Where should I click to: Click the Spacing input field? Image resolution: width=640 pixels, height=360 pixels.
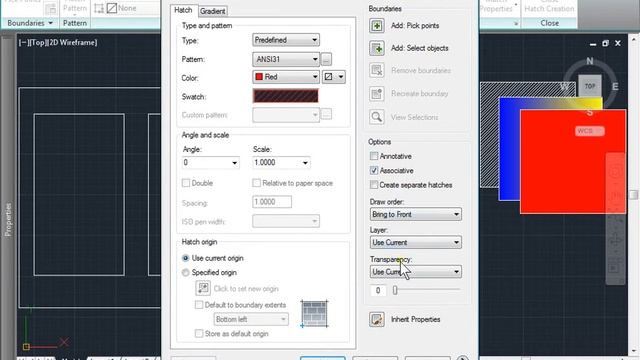click(272, 202)
